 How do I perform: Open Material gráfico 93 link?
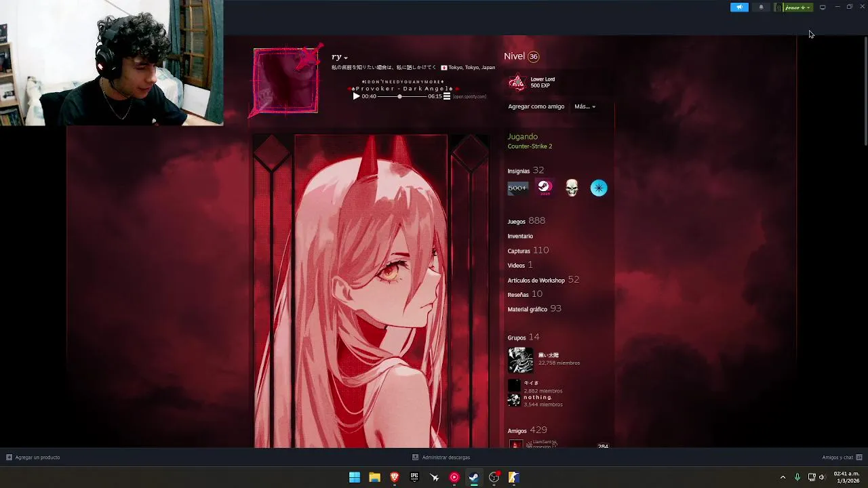(534, 309)
